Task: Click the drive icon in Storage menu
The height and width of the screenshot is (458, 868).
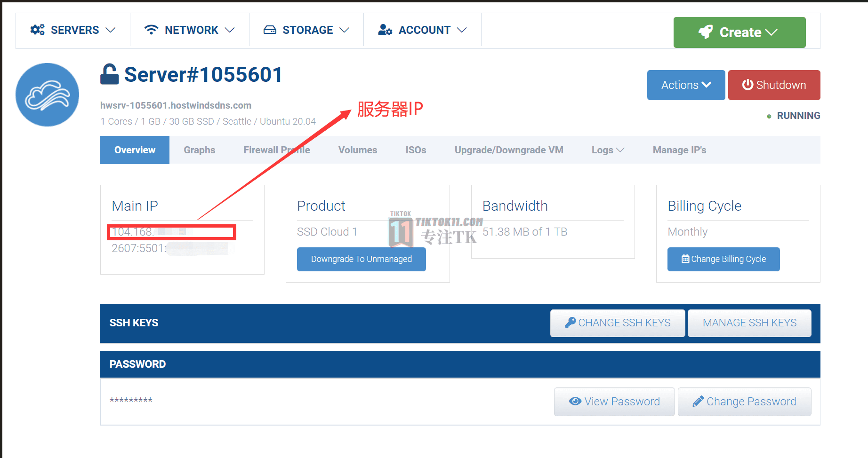Action: (270, 30)
